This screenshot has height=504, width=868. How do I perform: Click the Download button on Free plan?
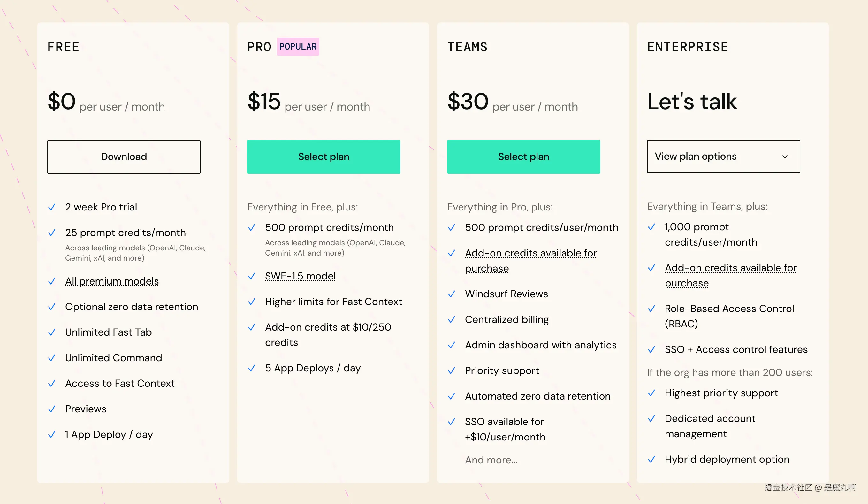coord(124,157)
